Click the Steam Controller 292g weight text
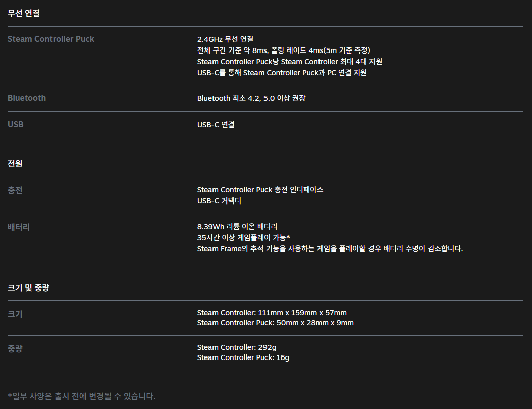The image size is (532, 409). [x=236, y=347]
